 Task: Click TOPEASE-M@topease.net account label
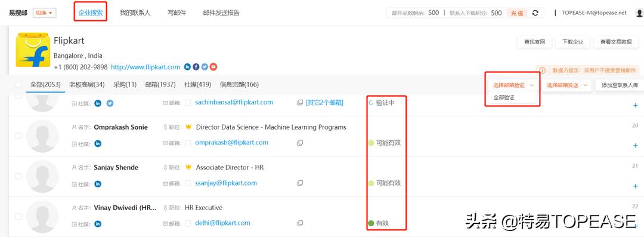click(595, 13)
